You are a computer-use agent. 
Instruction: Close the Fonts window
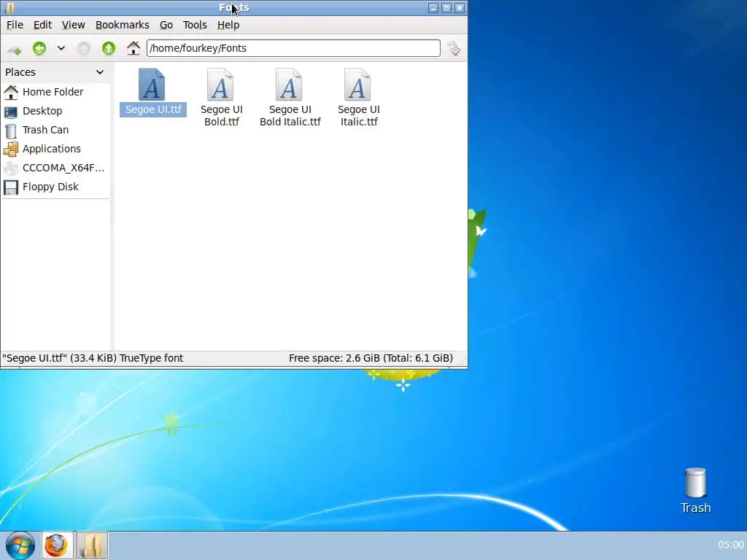[460, 7]
